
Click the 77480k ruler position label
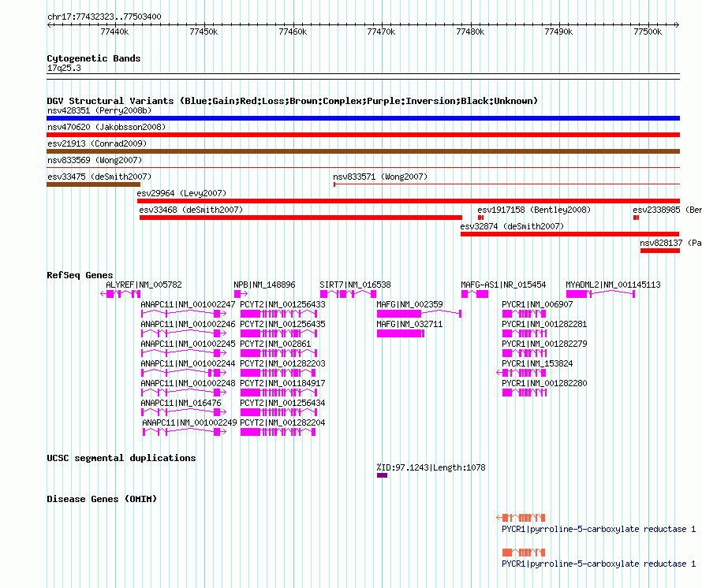470,32
